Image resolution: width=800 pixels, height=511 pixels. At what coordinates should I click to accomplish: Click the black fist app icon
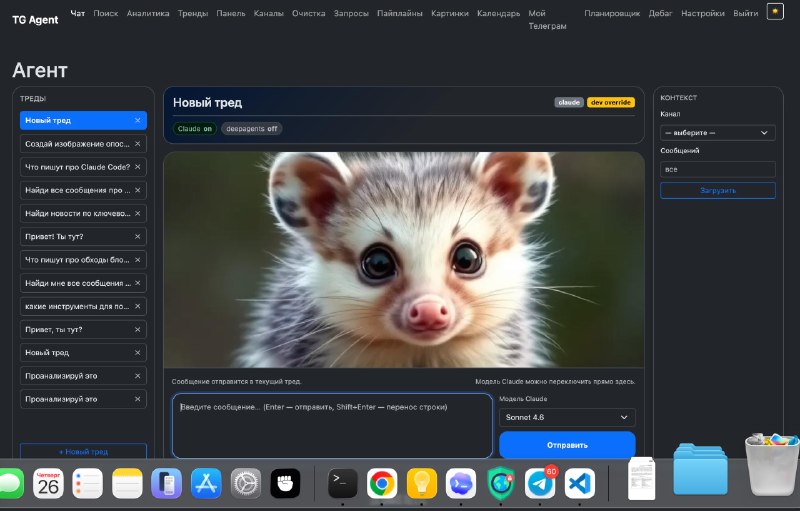pos(285,483)
